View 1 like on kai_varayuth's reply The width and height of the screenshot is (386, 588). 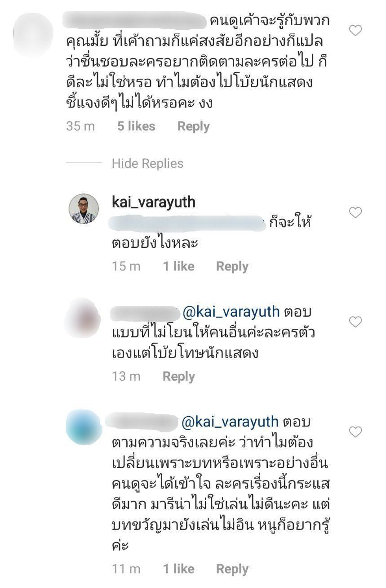(x=178, y=266)
